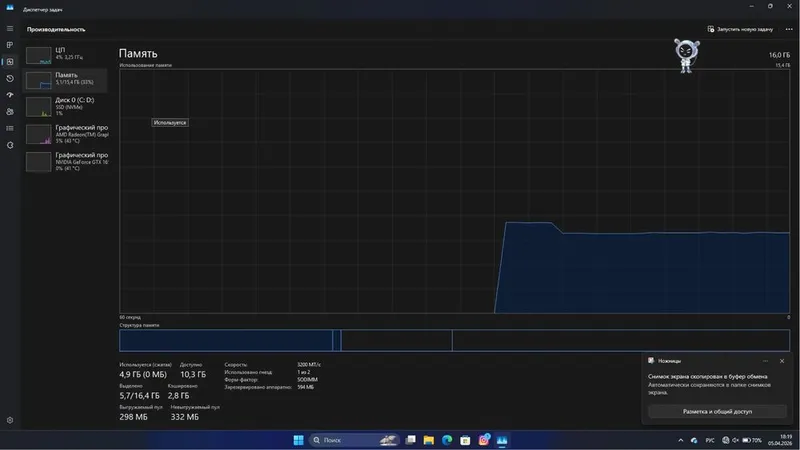Click the taskbar Поиск search box
Viewport: 800px width, 450px height.
pos(353,440)
